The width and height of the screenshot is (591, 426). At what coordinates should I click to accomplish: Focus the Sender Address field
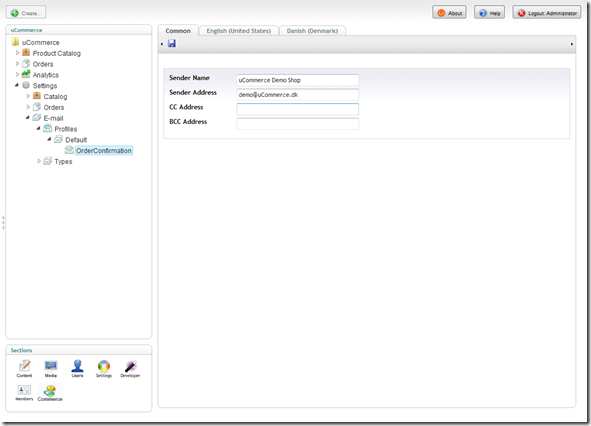click(x=297, y=95)
